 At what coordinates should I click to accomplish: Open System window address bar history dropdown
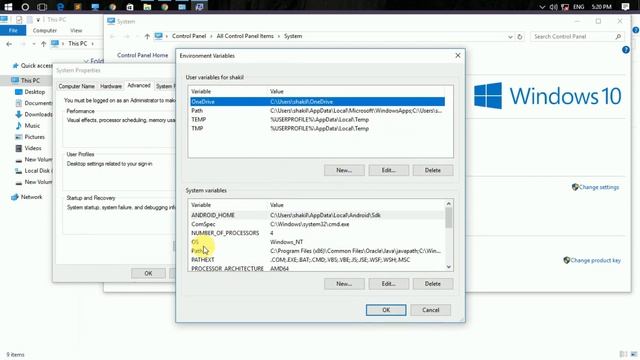click(x=510, y=37)
